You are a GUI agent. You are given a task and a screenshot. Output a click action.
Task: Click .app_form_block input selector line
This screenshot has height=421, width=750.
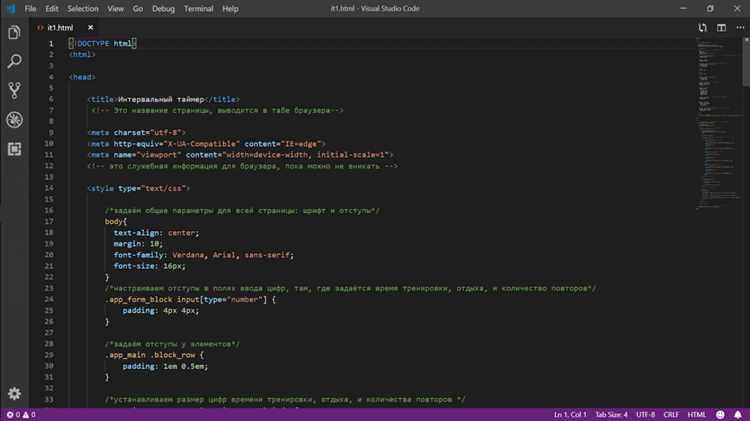pyautogui.click(x=190, y=299)
